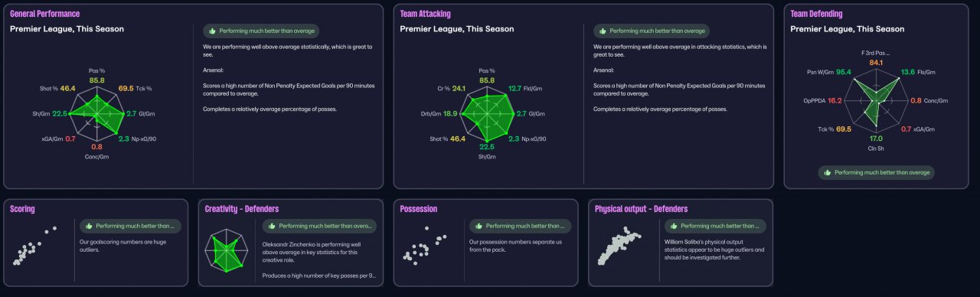Screen dimensions: 980x297
Task: Open the Creativity - Defenders card heading
Action: pyautogui.click(x=242, y=209)
